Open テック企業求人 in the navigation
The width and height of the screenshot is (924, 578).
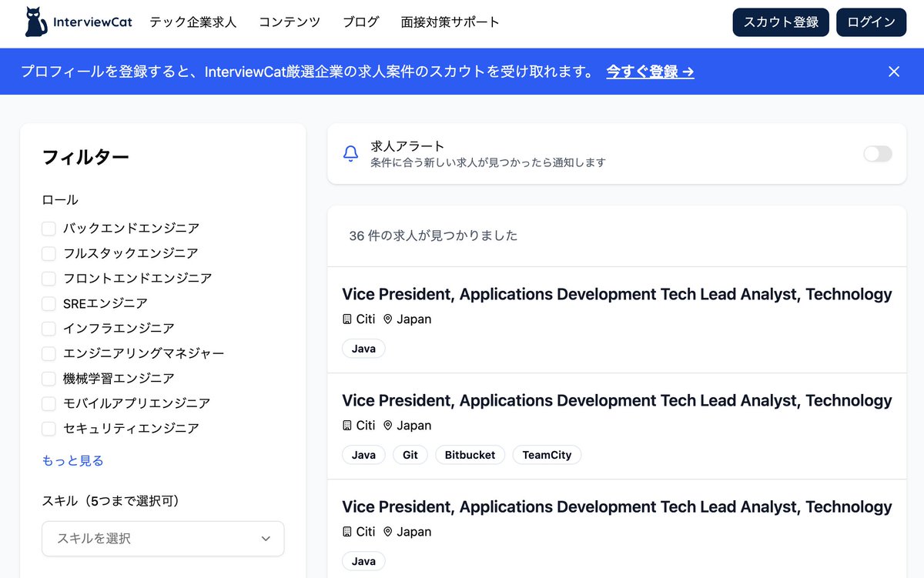(x=192, y=22)
